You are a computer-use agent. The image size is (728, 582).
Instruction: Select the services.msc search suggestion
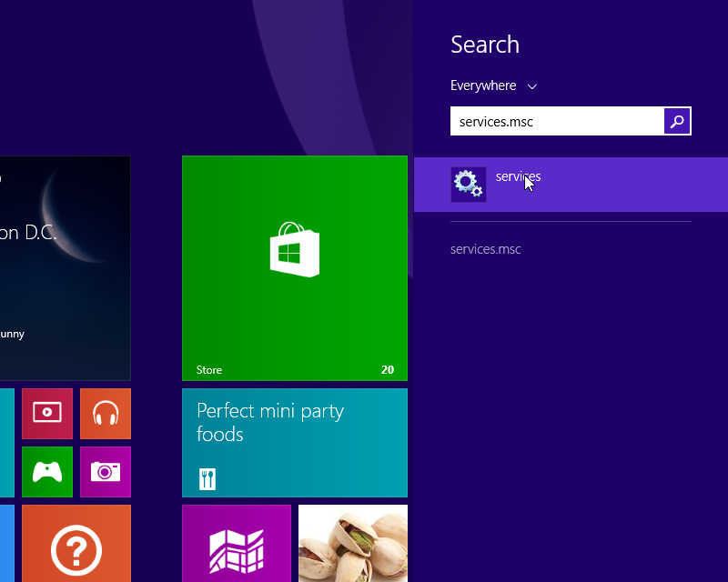pyautogui.click(x=486, y=249)
